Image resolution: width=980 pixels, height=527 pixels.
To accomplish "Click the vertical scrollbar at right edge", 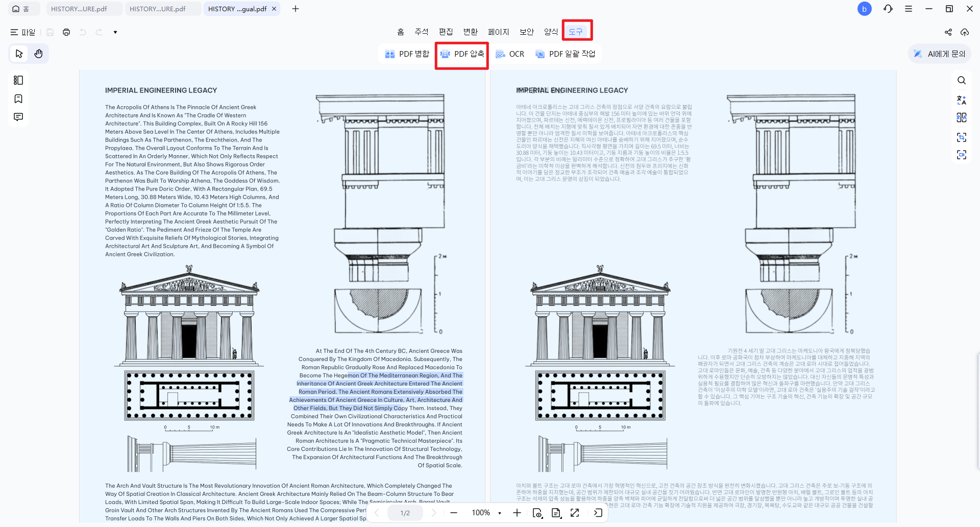I will click(x=978, y=410).
